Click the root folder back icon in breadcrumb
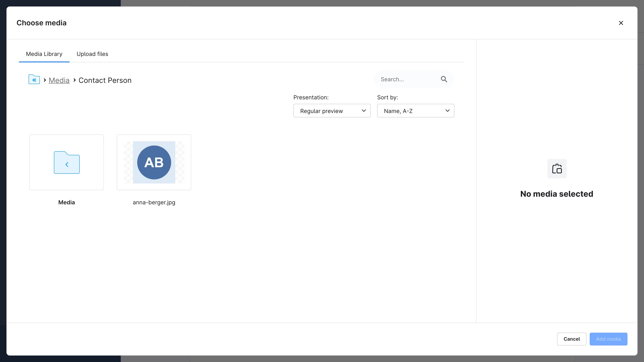Viewport: 644px width, 362px height. [x=34, y=79]
